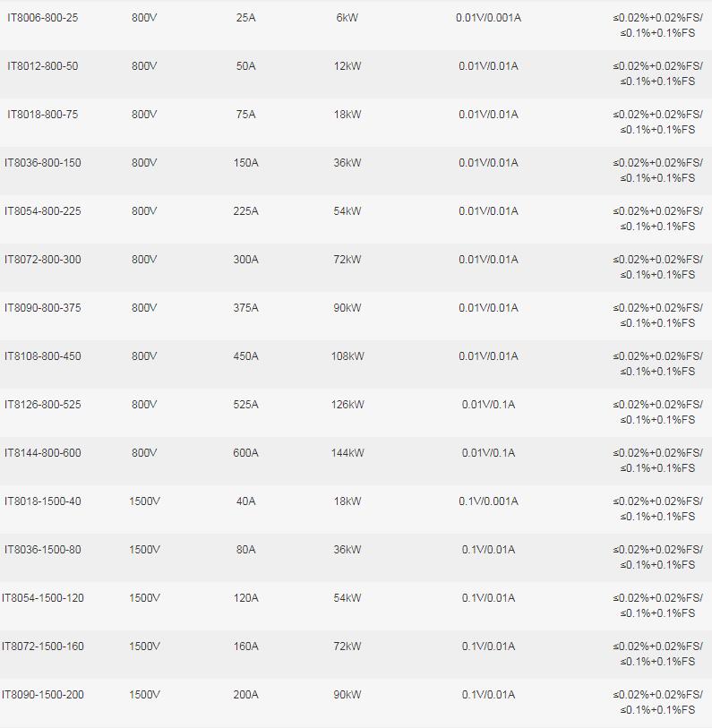The height and width of the screenshot is (728, 712).
Task: Select model IT8126-800-525
Action: (x=42, y=405)
